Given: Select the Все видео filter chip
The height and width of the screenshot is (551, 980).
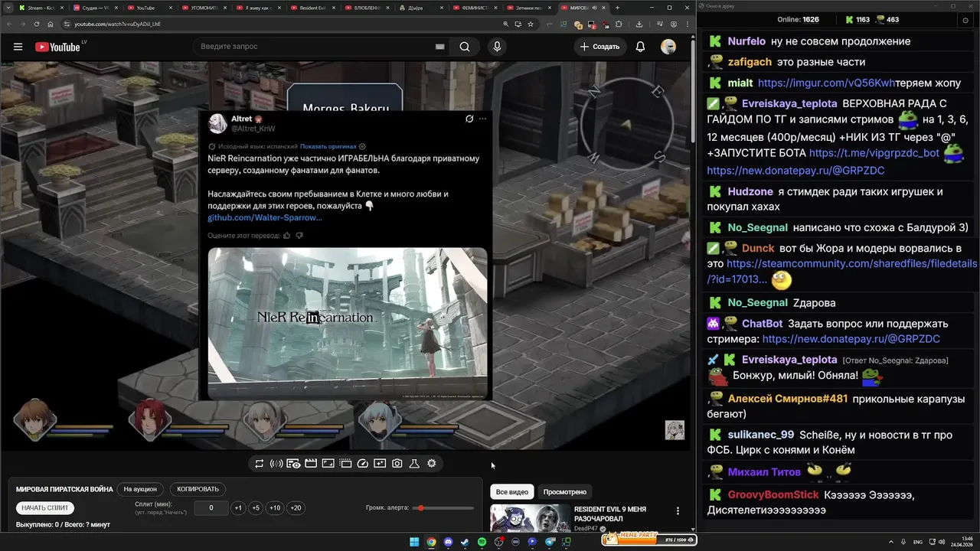Looking at the screenshot, I should click(512, 492).
